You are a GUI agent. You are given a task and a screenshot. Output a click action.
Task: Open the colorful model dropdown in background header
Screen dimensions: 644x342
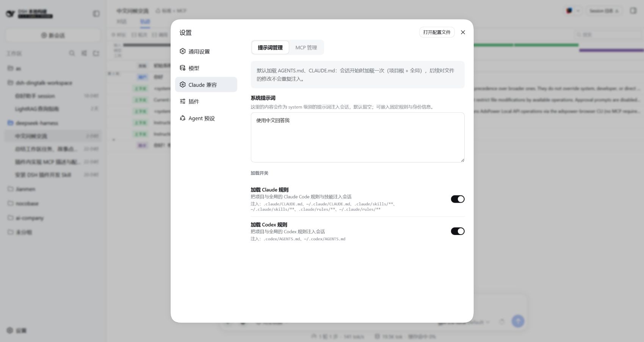tap(573, 11)
